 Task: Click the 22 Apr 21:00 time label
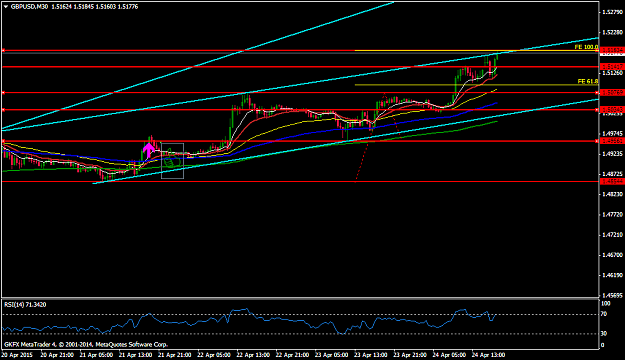292,355
